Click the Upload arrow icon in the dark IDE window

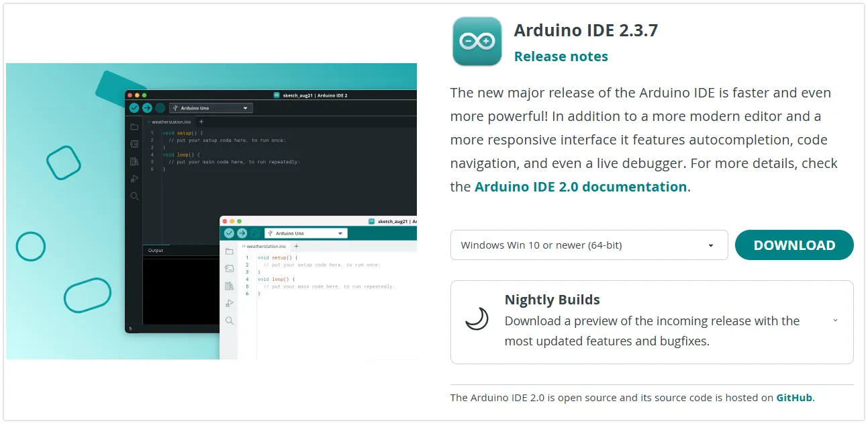point(147,108)
